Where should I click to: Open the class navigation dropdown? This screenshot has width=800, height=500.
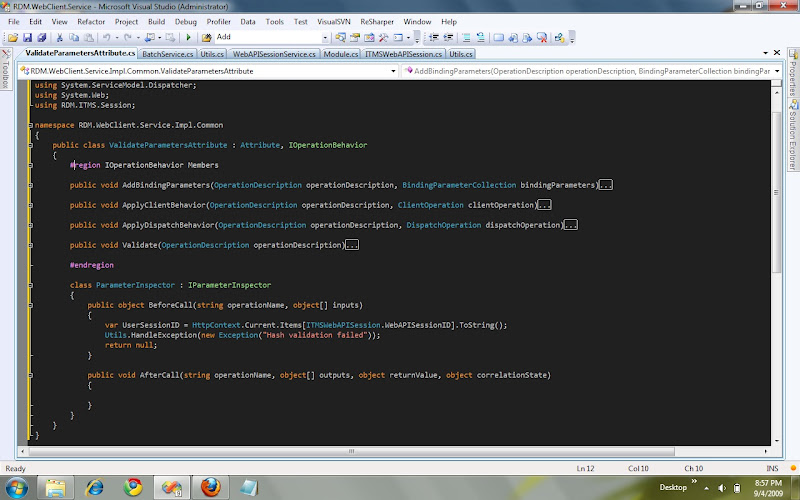click(395, 71)
